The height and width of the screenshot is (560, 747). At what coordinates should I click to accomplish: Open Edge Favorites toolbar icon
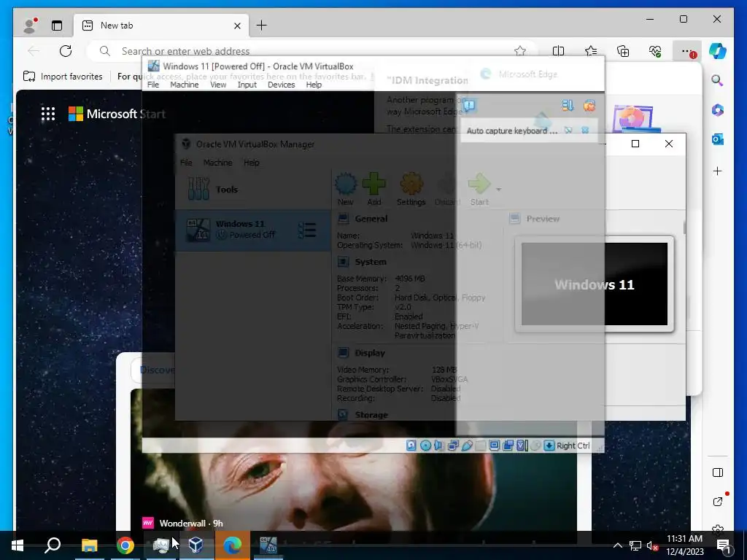click(x=591, y=51)
